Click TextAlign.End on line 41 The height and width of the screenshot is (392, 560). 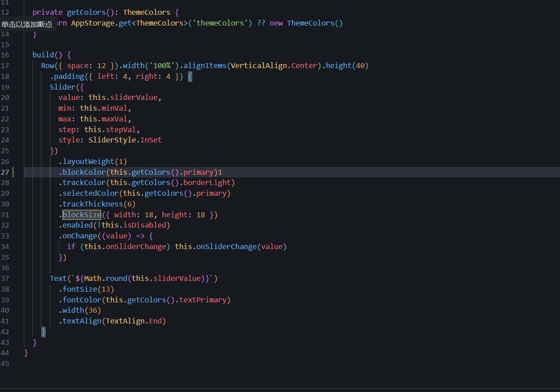point(134,321)
